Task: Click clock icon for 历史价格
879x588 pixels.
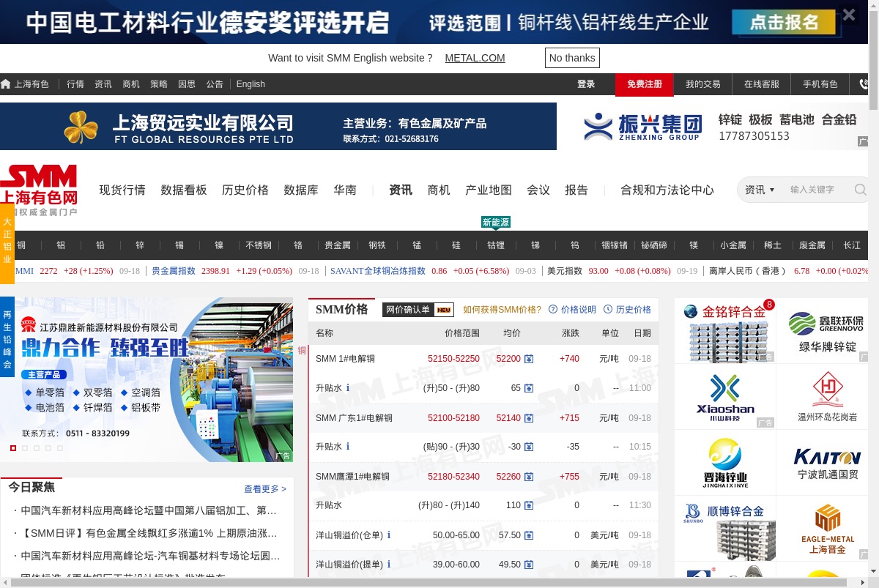Action: 608,309
